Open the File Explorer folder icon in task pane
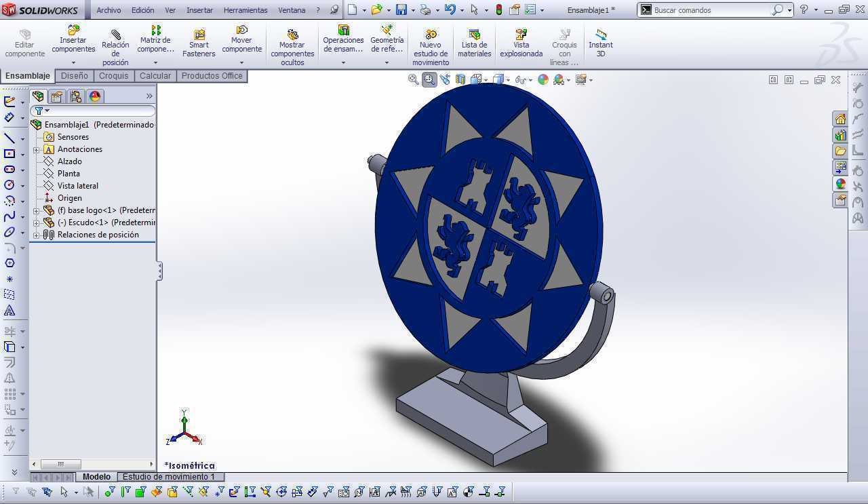868x504 pixels. [x=840, y=151]
